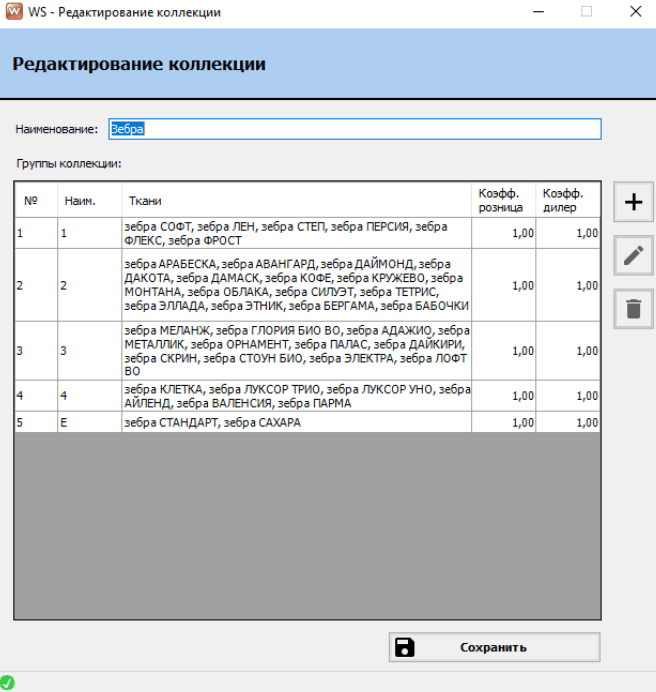Click the trash icon to delete group
Image resolution: width=656 pixels, height=692 pixels.
point(632,309)
